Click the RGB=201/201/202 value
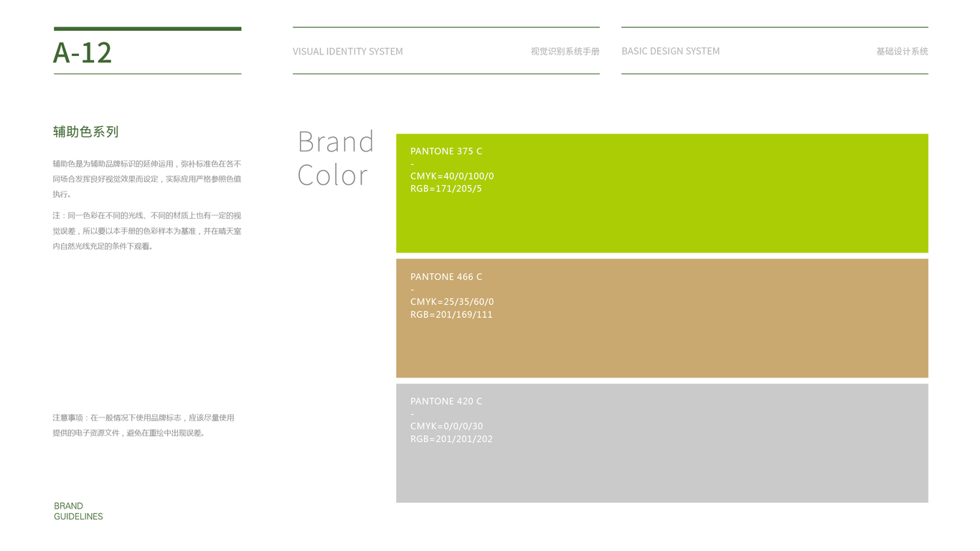The image size is (980, 551). (x=451, y=439)
